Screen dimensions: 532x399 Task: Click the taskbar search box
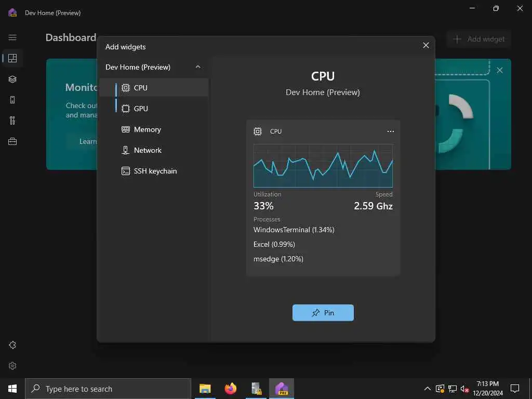[108, 389]
